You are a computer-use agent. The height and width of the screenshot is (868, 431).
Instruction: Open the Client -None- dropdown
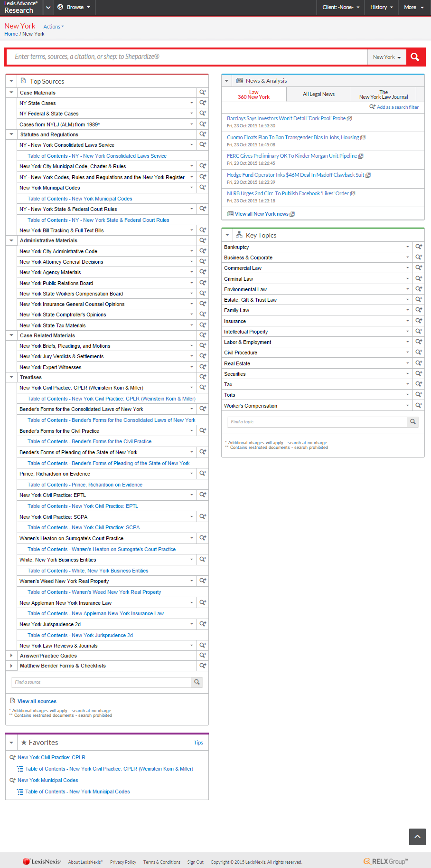(341, 7)
